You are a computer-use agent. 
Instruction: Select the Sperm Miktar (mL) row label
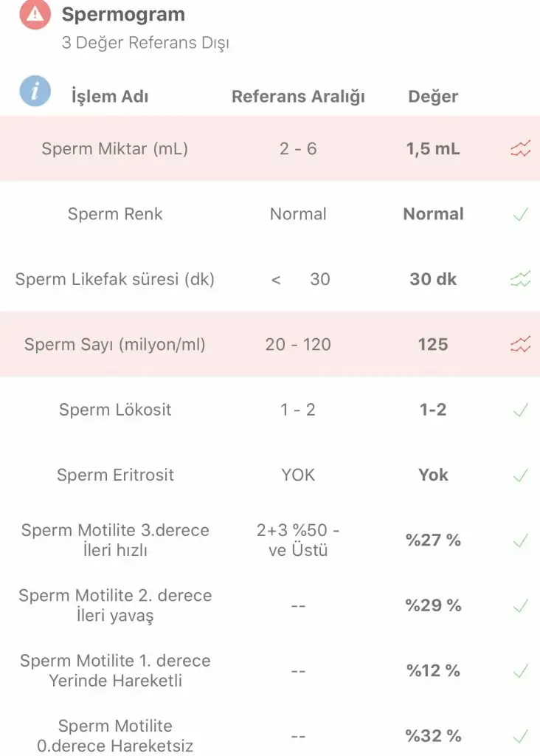115,149
